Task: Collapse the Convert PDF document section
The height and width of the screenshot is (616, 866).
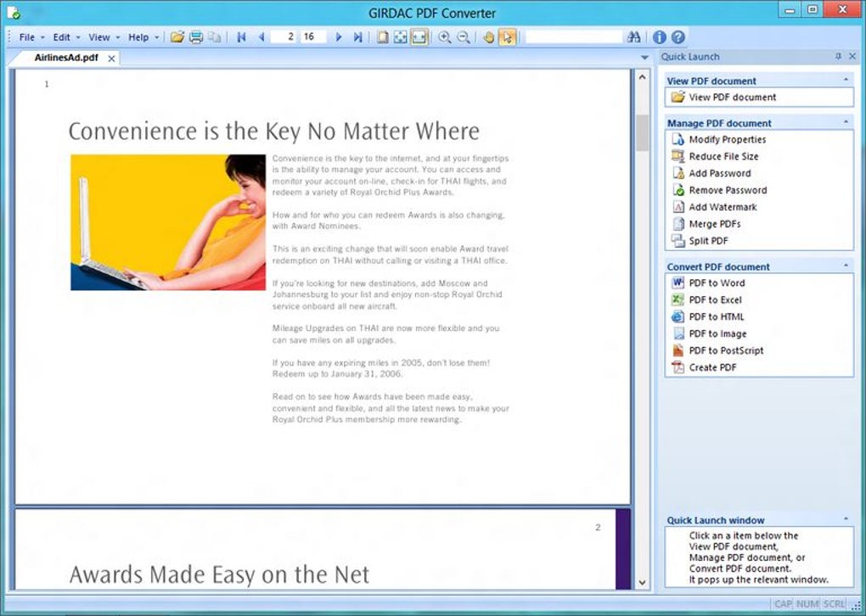Action: 846,266
